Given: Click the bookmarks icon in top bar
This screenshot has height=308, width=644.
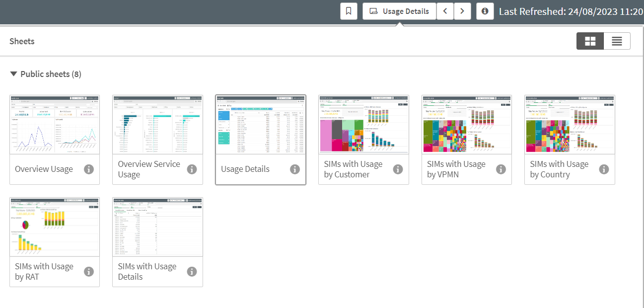Looking at the screenshot, I should tap(349, 11).
